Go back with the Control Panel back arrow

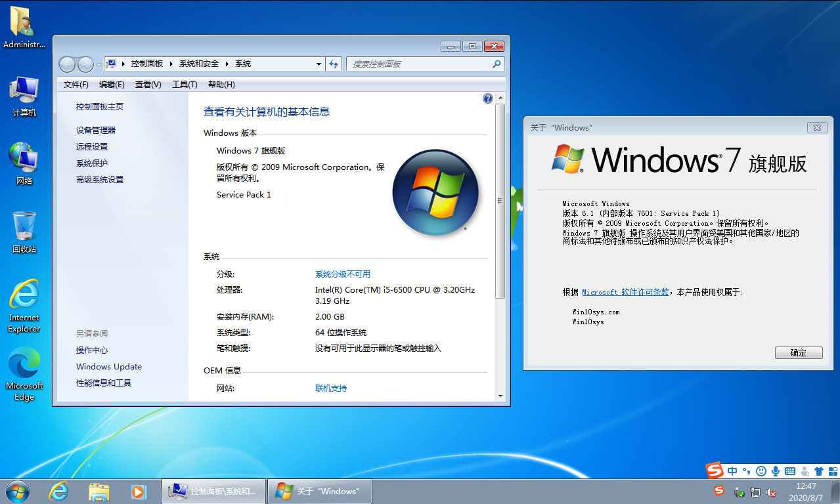(68, 64)
